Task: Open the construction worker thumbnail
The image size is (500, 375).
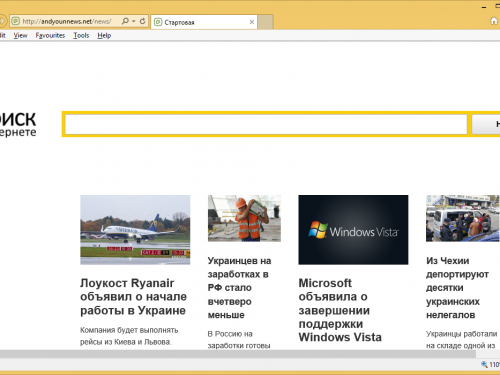Action: pos(244,218)
